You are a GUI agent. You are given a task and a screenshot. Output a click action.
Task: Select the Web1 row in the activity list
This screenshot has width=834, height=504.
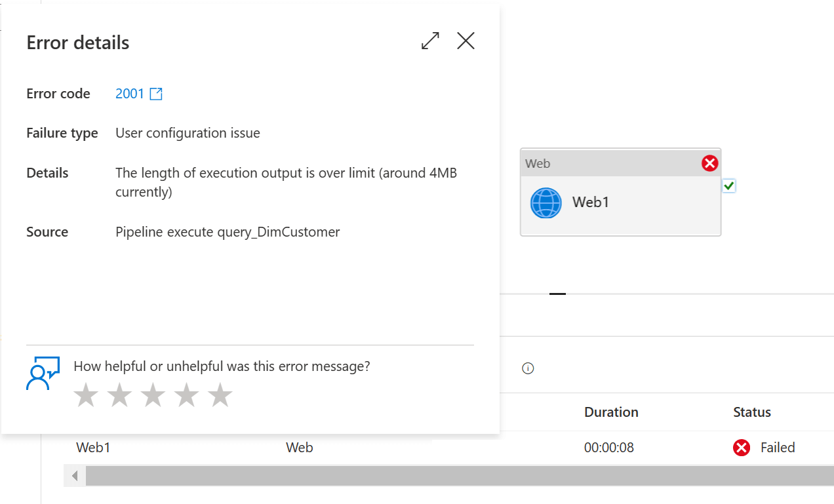(x=93, y=448)
